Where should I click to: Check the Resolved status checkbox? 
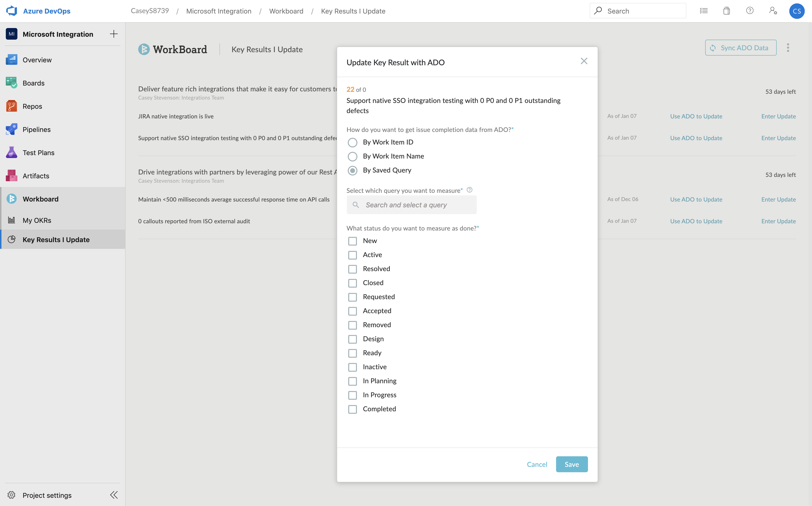click(352, 269)
